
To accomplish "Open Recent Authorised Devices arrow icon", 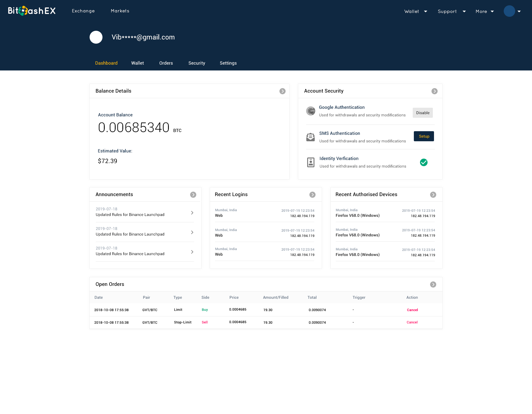I will (x=433, y=195).
